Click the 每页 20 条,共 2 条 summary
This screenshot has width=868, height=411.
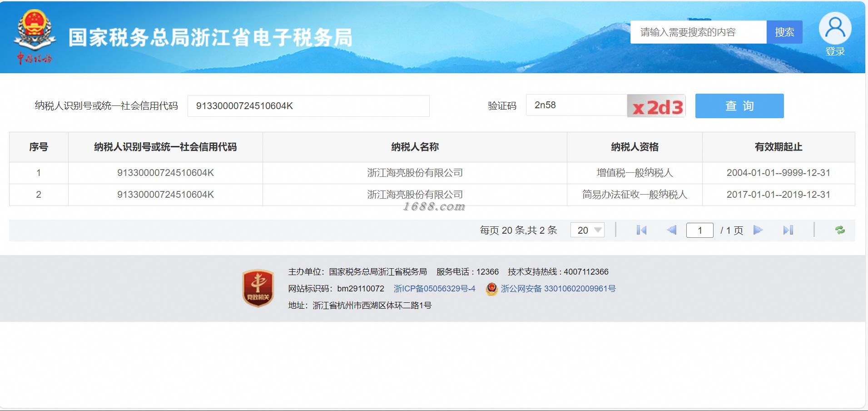(518, 230)
